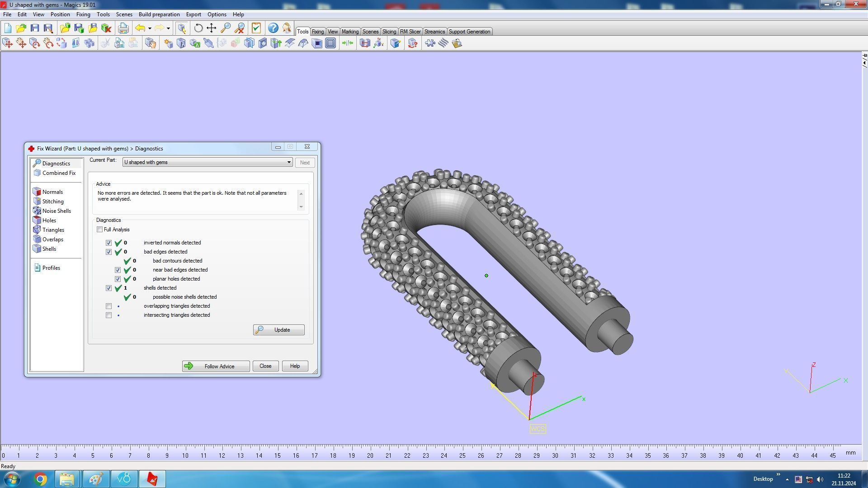Expand the Undo history dropdown arrow

[x=150, y=28]
